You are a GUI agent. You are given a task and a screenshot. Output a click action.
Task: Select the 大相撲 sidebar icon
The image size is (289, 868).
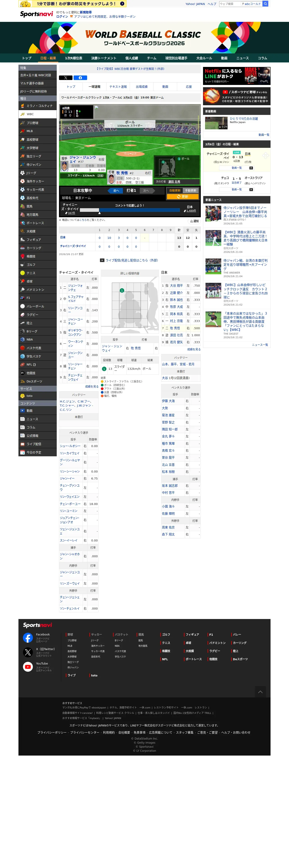coord(23,231)
